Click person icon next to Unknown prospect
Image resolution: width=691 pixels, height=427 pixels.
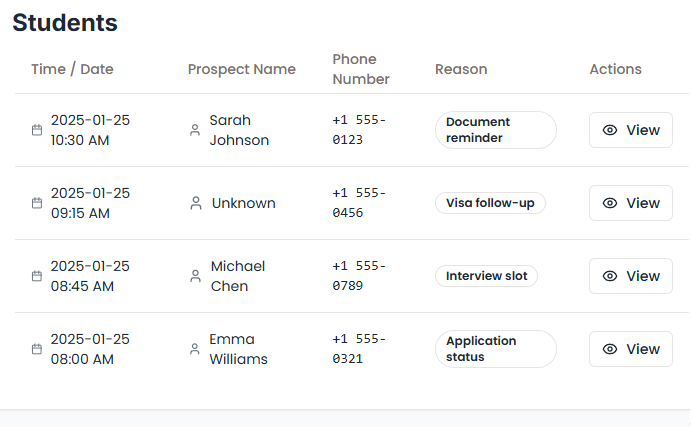point(196,203)
